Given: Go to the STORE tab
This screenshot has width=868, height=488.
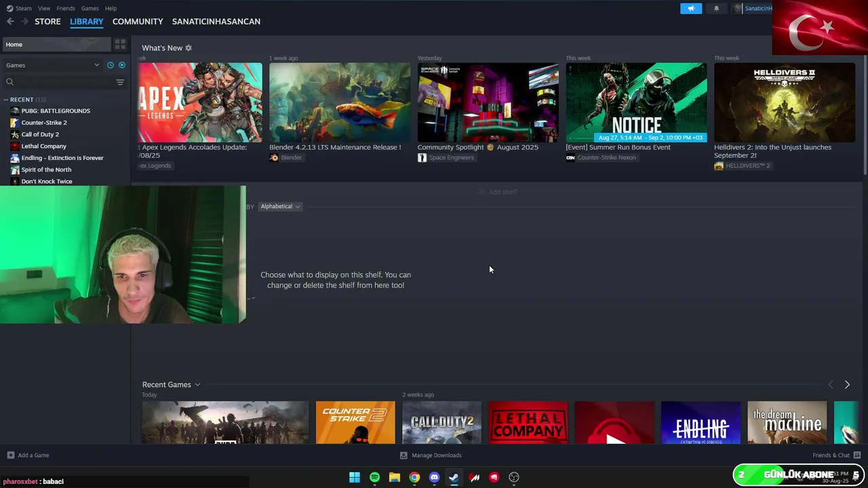Looking at the screenshot, I should coord(47,22).
